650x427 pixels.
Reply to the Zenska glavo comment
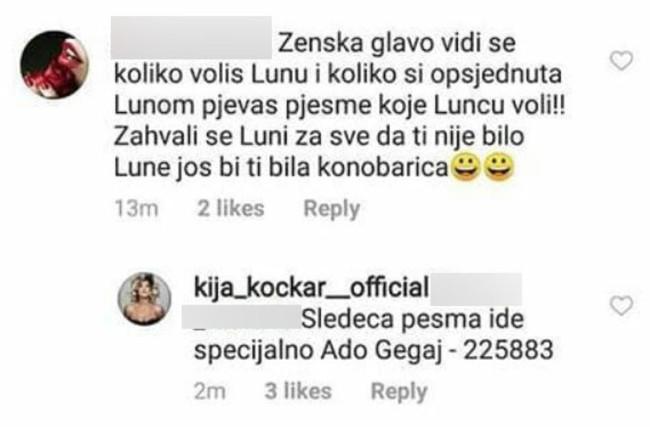click(332, 209)
